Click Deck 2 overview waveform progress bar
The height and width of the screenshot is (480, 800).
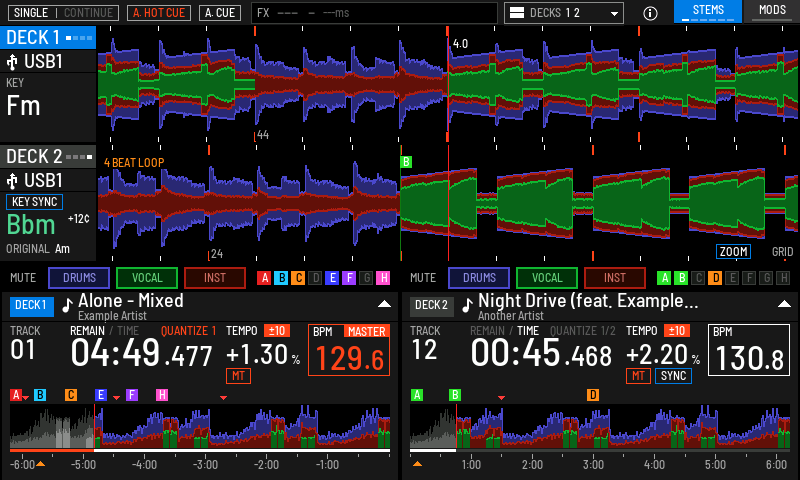click(x=600, y=451)
